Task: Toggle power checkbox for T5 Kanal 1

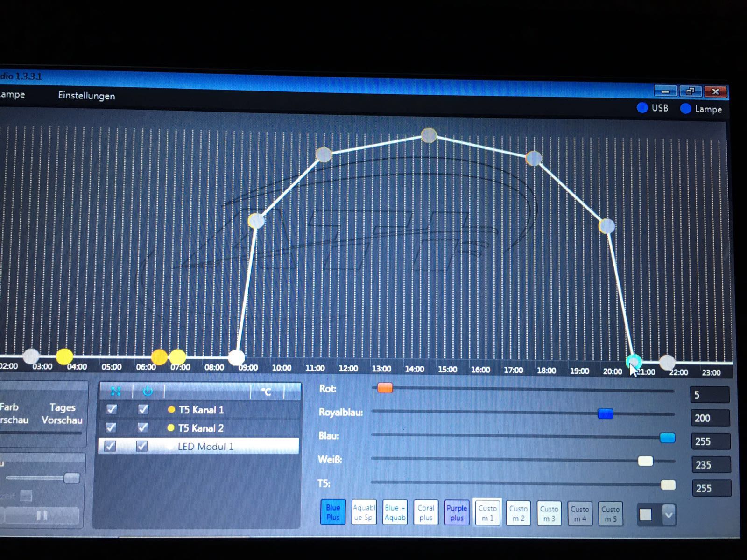Action: (x=143, y=409)
